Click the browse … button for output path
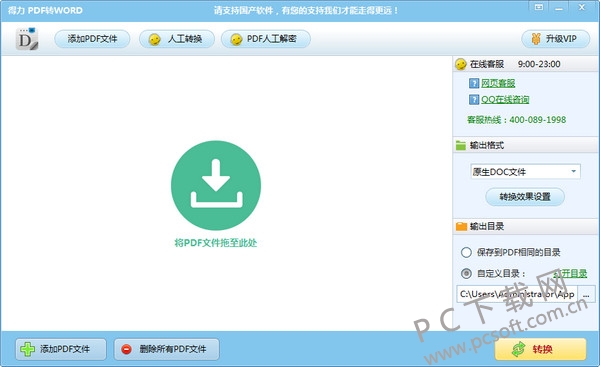600x367 pixels. click(x=586, y=294)
